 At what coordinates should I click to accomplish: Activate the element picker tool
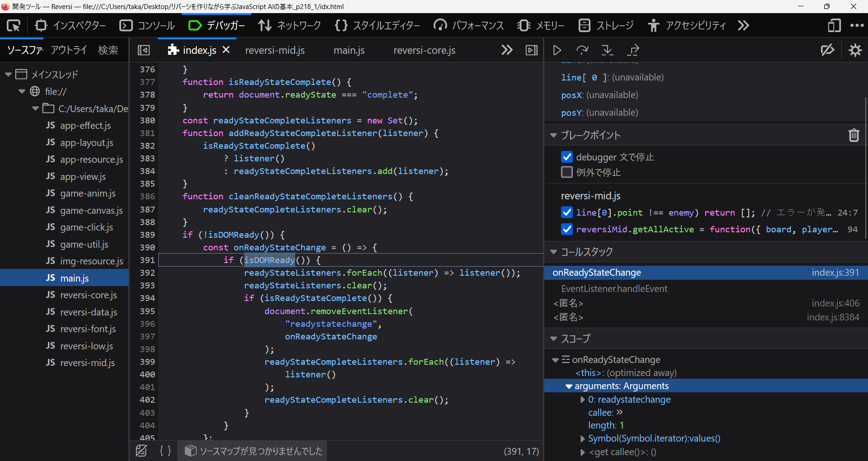14,25
